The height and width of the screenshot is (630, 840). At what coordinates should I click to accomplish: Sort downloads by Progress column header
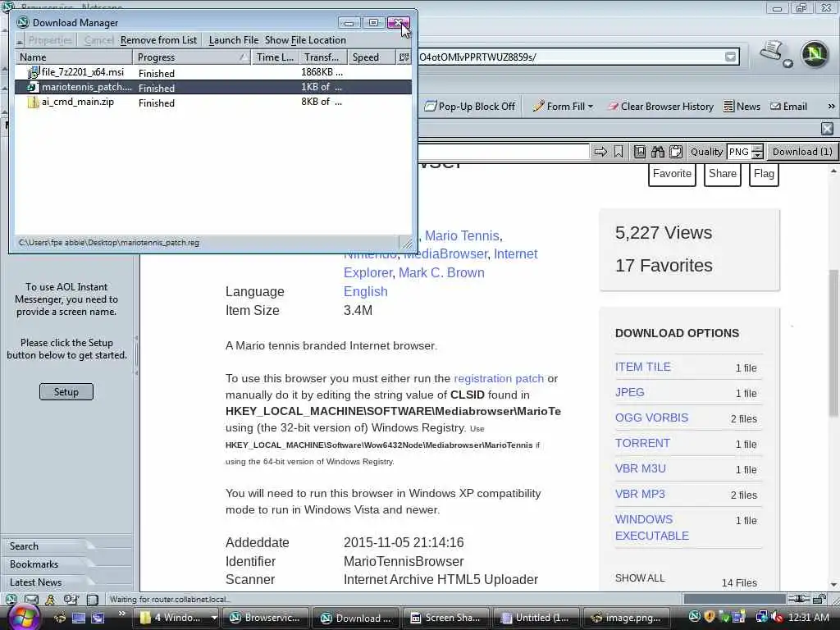point(192,57)
